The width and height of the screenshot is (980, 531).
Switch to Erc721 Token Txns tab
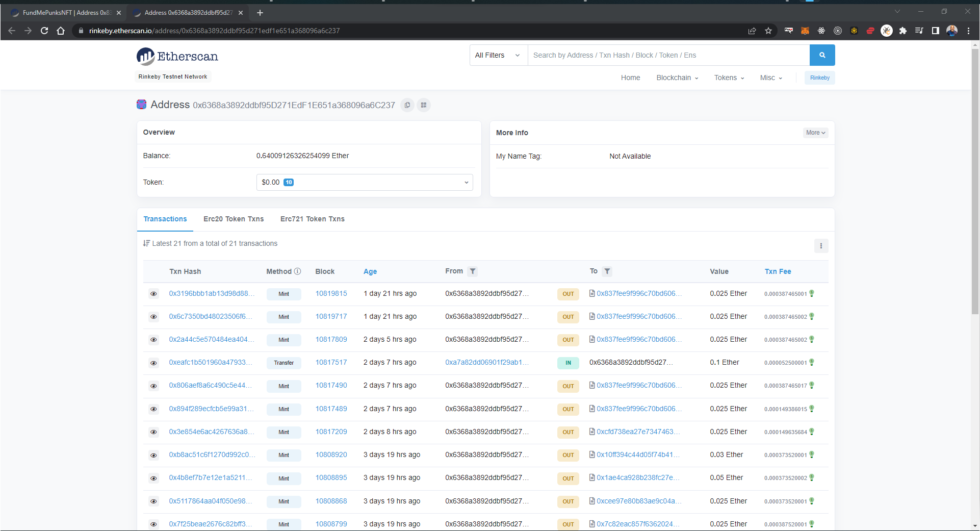coord(313,219)
